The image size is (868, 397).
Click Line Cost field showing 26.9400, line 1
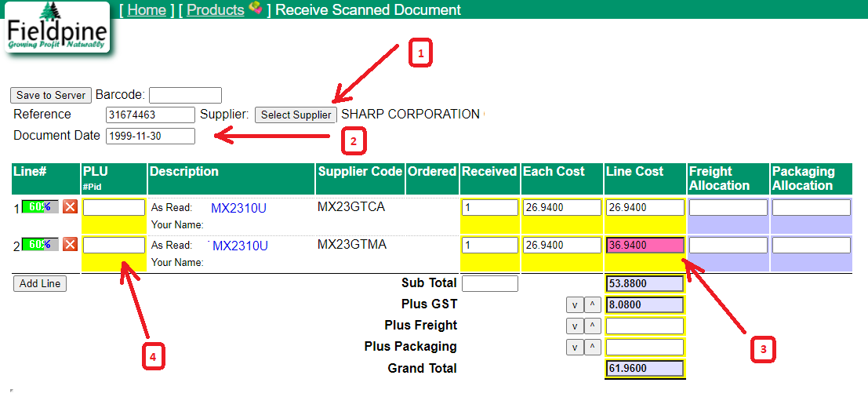tap(645, 208)
